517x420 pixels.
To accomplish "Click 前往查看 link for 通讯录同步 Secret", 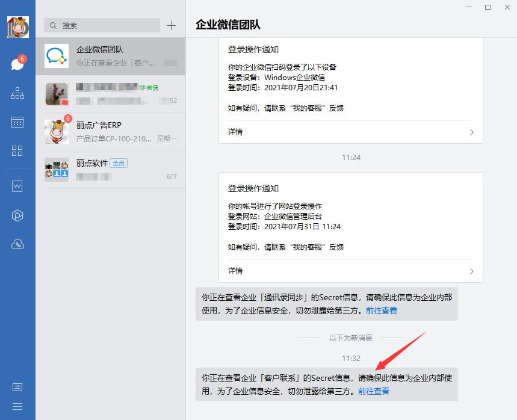I will click(382, 310).
